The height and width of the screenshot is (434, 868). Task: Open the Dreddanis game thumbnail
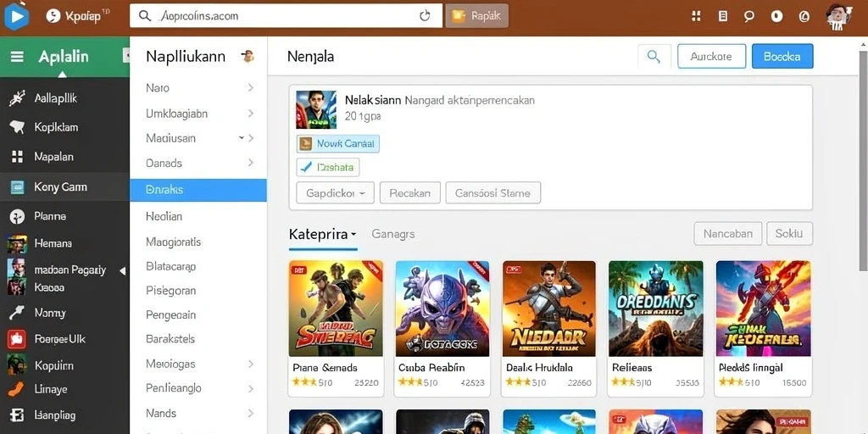pos(655,309)
